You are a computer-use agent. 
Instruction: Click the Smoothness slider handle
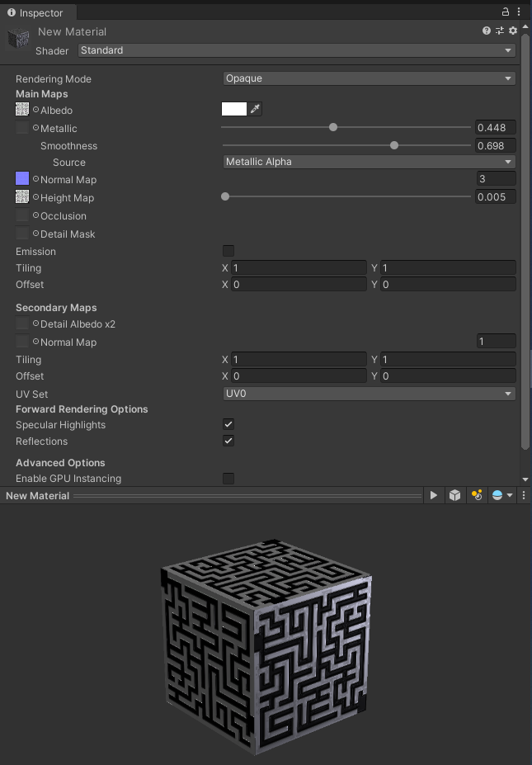tap(394, 145)
